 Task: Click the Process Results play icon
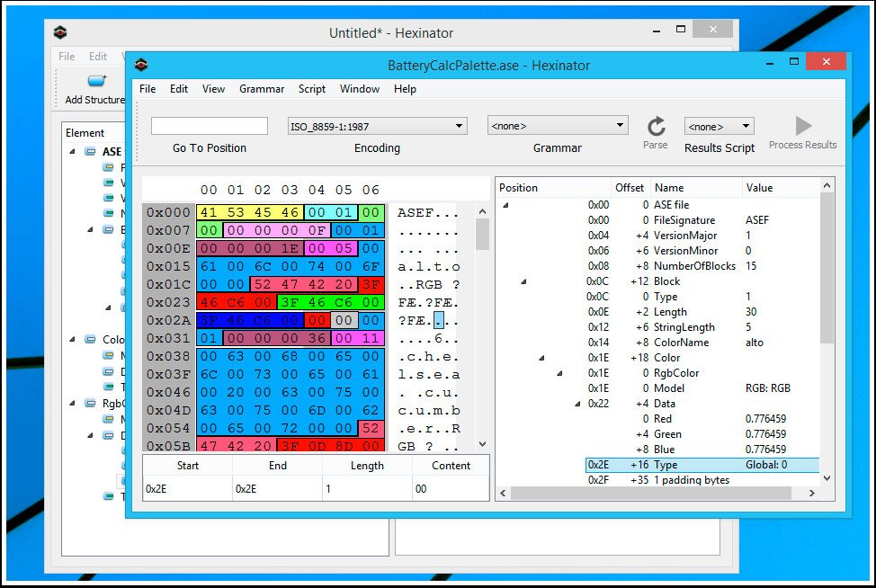click(x=803, y=126)
